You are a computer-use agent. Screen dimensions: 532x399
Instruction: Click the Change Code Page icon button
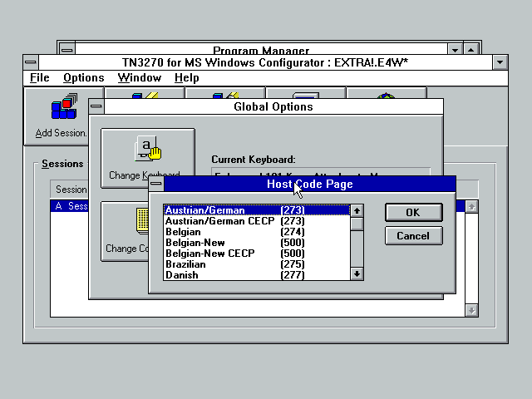tap(125, 231)
